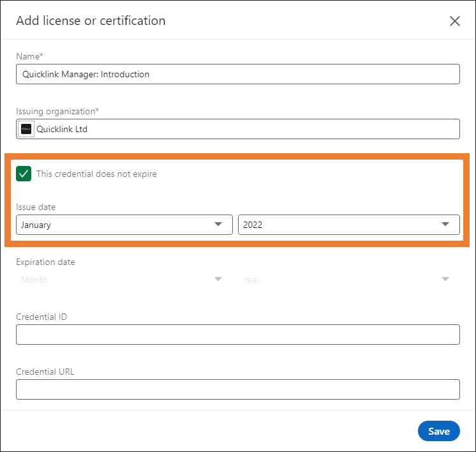The width and height of the screenshot is (476, 452).
Task: Click the 'Issue date' label
Action: [x=36, y=207]
